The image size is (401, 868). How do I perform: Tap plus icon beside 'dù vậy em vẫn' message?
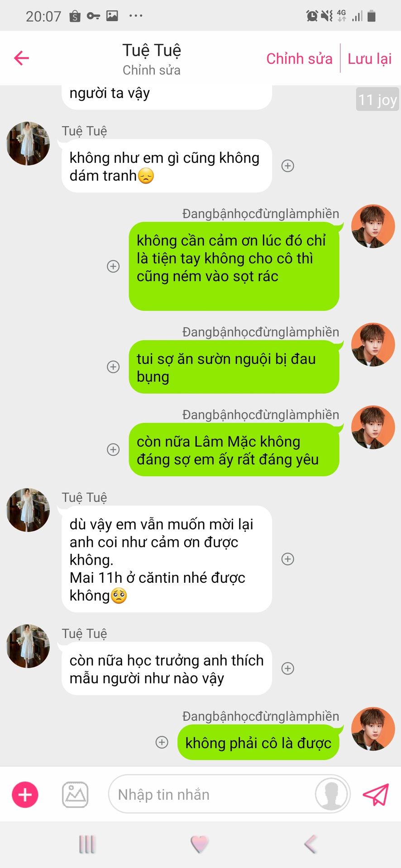[288, 559]
